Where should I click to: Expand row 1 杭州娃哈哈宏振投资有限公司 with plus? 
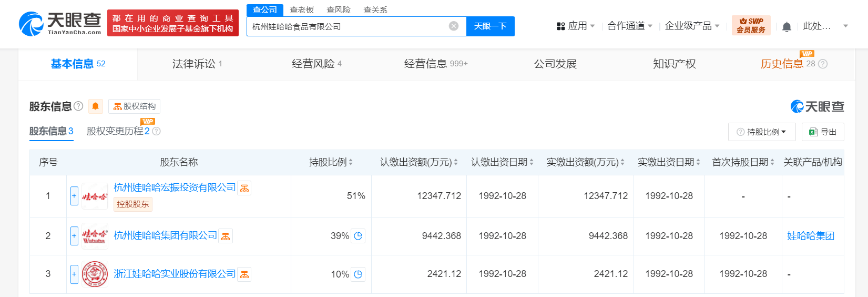[74, 196]
